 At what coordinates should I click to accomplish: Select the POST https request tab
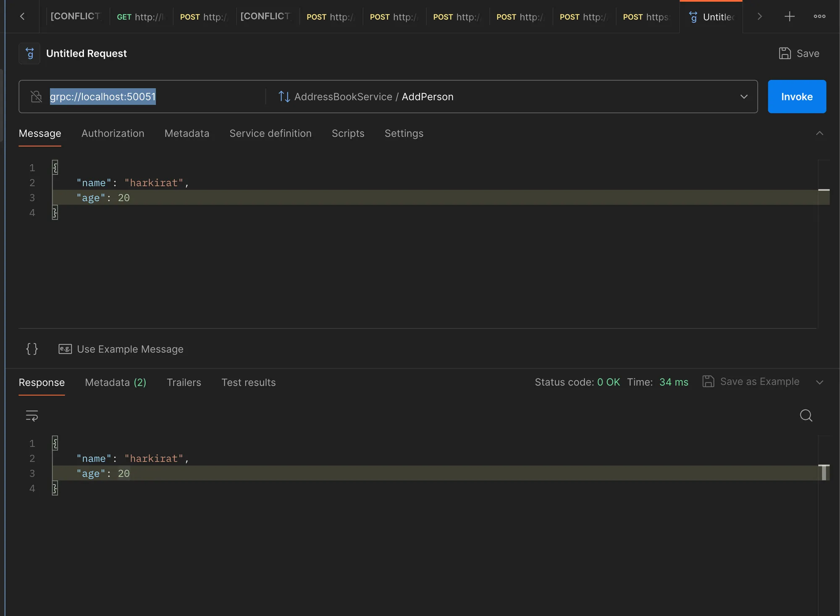[647, 17]
